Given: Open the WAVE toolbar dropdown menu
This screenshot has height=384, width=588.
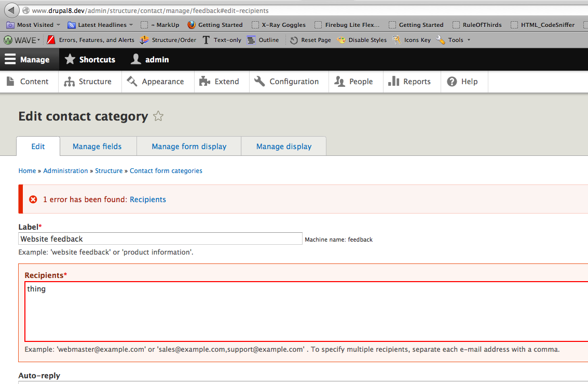Looking at the screenshot, I should [22, 40].
